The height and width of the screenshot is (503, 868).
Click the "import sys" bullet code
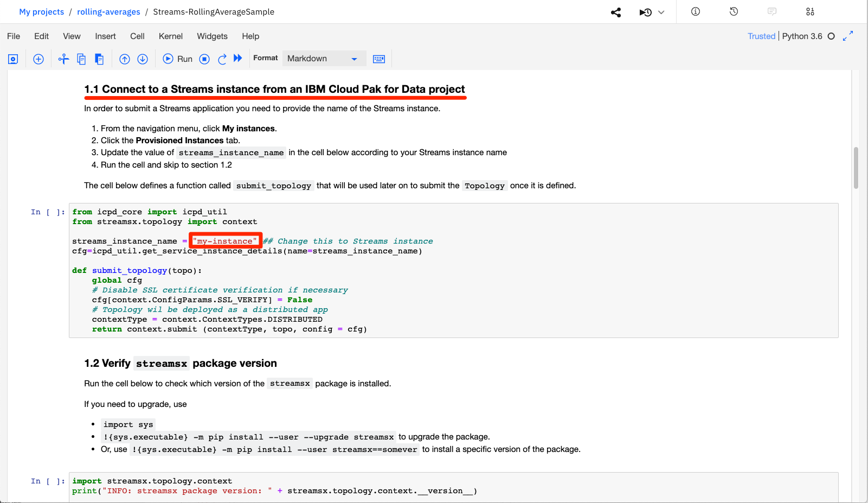coord(128,425)
